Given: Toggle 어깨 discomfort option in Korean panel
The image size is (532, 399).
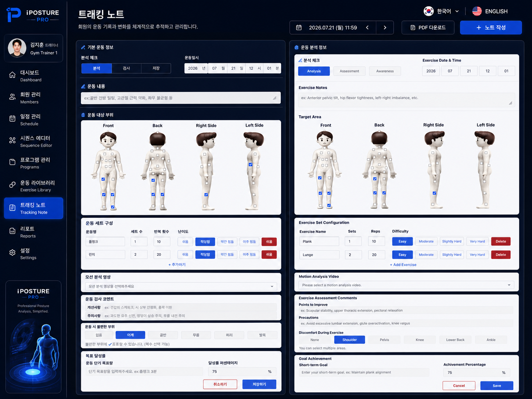Looking at the screenshot, I should tap(130, 335).
